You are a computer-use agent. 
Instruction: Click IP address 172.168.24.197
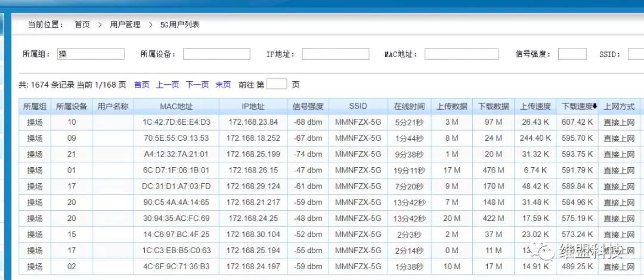click(253, 266)
